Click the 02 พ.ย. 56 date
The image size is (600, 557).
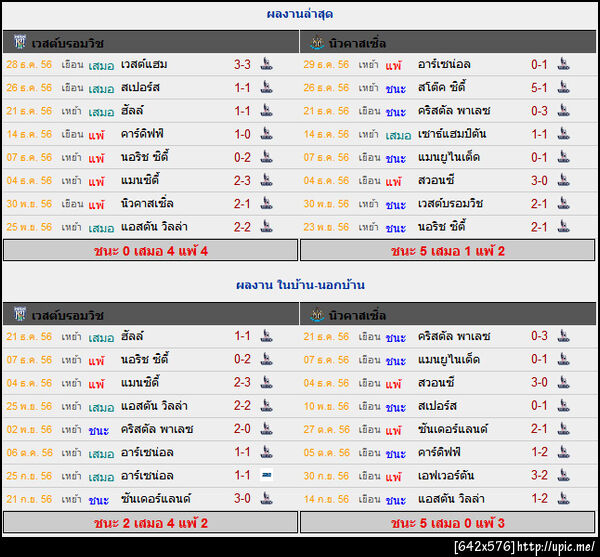tap(29, 429)
